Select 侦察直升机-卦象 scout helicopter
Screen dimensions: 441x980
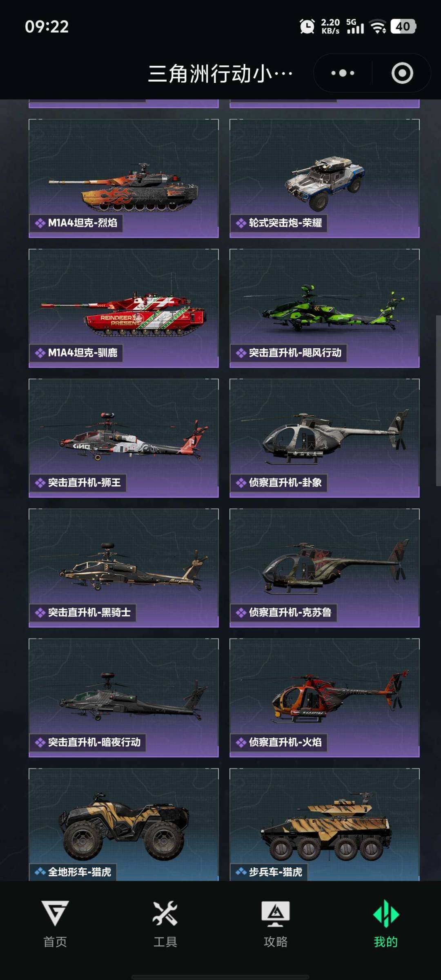click(325, 438)
